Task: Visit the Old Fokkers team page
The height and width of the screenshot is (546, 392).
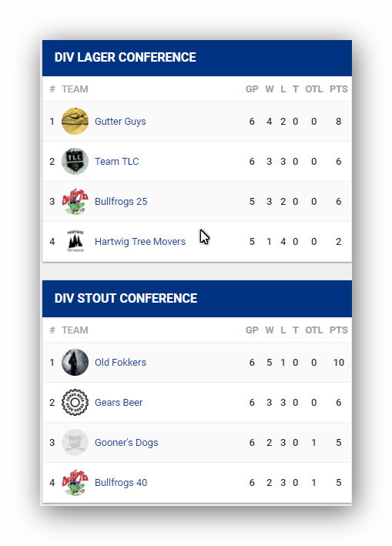Action: (120, 363)
